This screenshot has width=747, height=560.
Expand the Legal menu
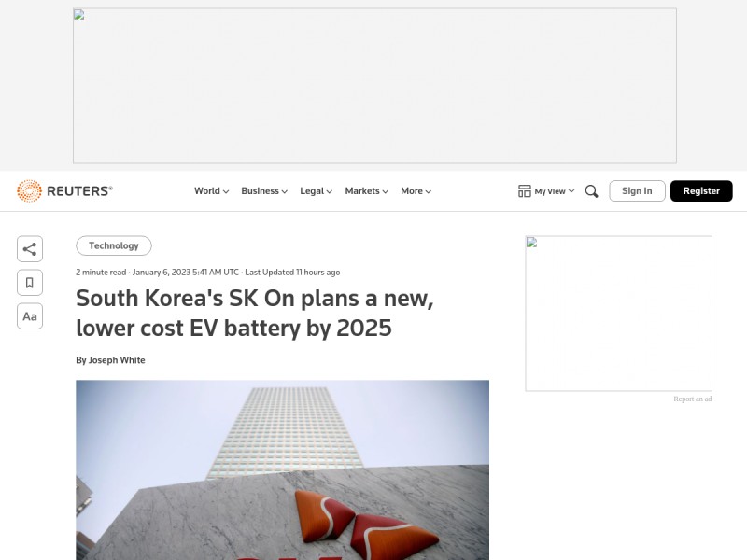[316, 191]
